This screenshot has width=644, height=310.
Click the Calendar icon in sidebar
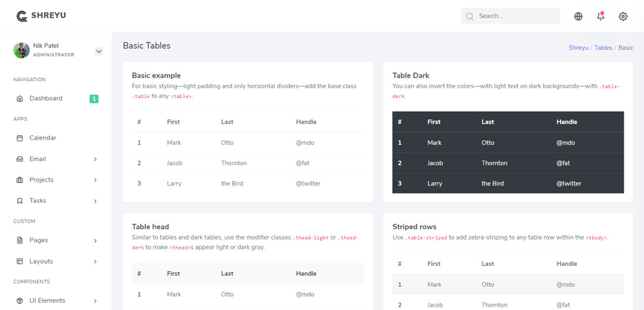pyautogui.click(x=20, y=138)
